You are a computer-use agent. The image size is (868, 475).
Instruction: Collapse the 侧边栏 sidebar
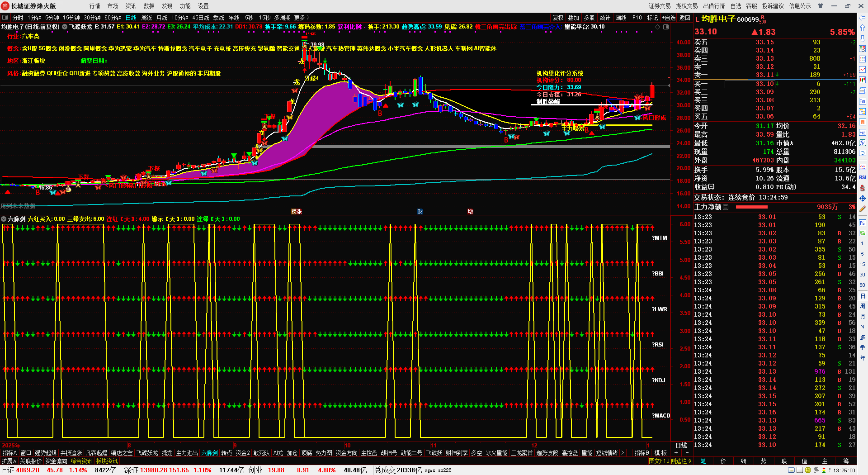[x=681, y=461]
